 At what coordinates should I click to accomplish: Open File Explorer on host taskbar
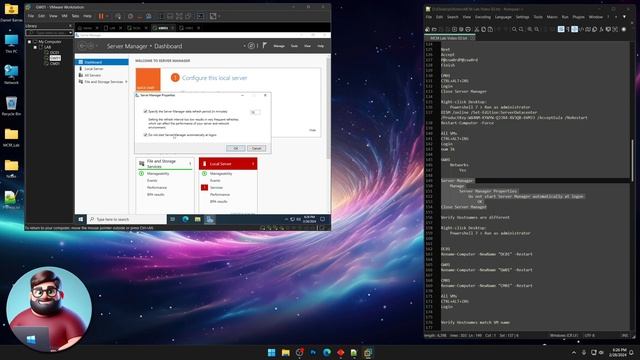click(x=285, y=352)
